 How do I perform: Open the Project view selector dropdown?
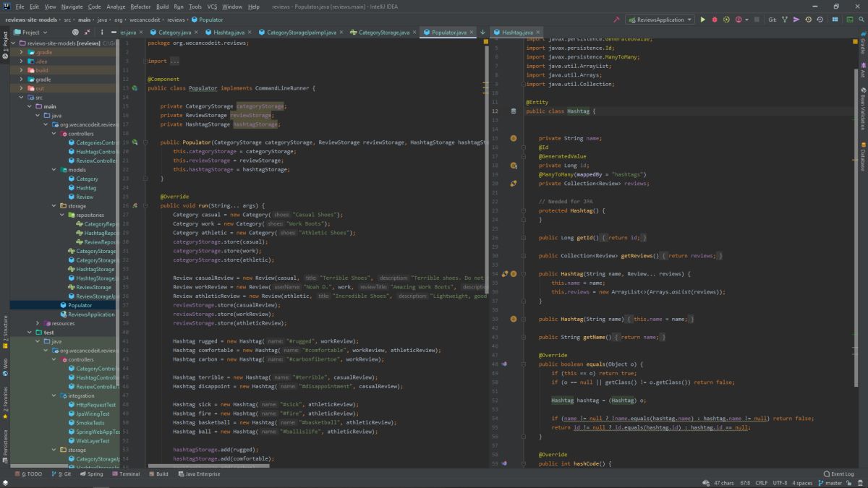tap(30, 33)
